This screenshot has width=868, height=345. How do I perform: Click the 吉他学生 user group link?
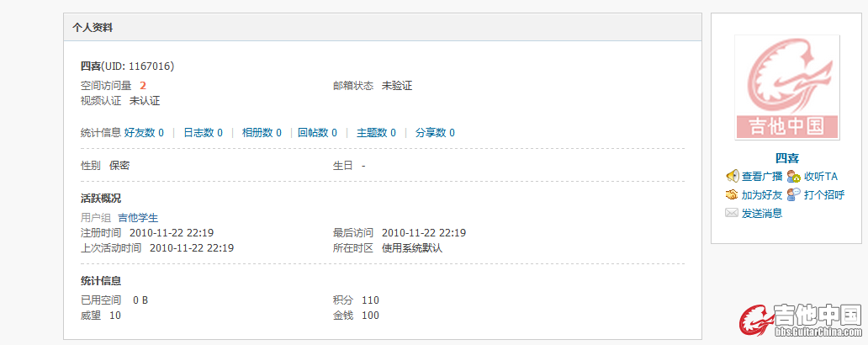click(x=138, y=218)
